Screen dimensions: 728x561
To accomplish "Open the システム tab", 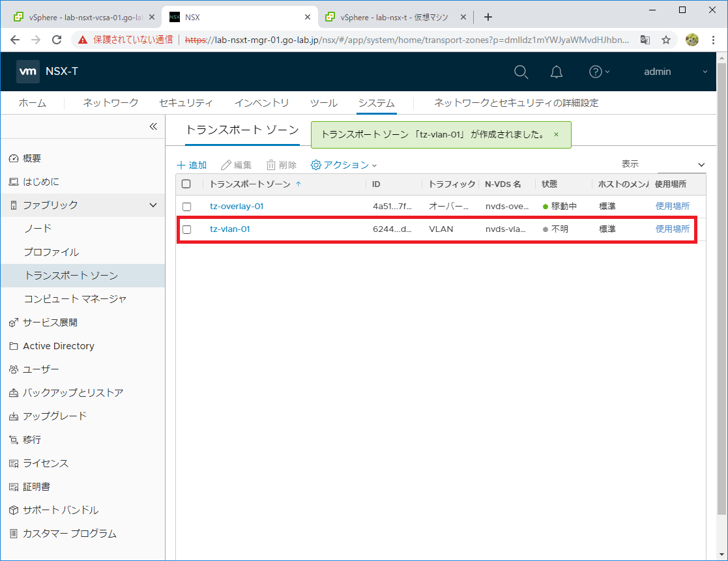I will pyautogui.click(x=377, y=103).
